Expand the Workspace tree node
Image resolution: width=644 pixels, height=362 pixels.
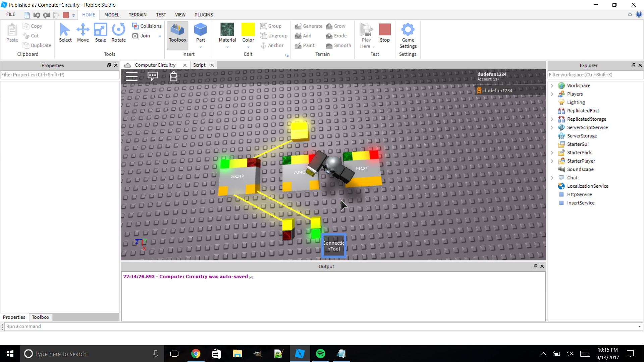(x=552, y=86)
